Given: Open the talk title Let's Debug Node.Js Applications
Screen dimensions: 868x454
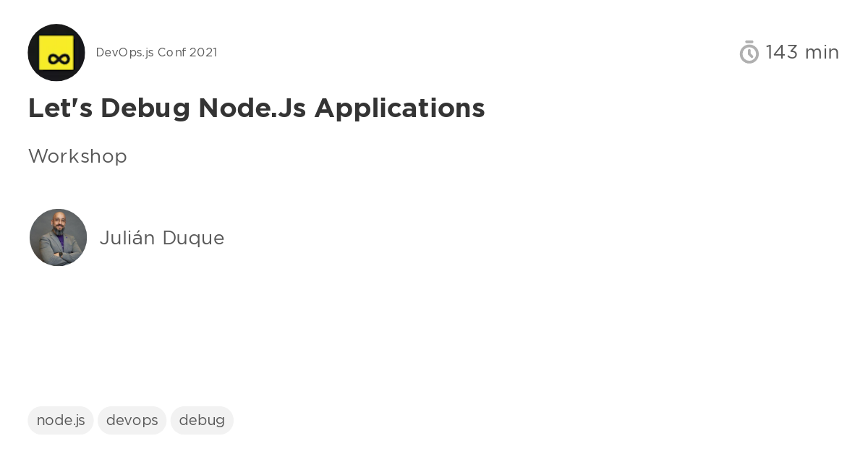Looking at the screenshot, I should pyautogui.click(x=256, y=108).
